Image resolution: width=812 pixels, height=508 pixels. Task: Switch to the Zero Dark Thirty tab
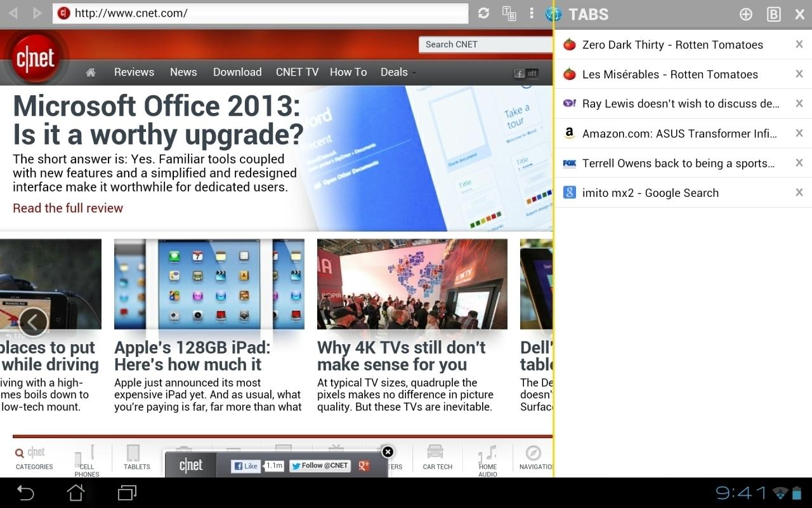(x=672, y=44)
